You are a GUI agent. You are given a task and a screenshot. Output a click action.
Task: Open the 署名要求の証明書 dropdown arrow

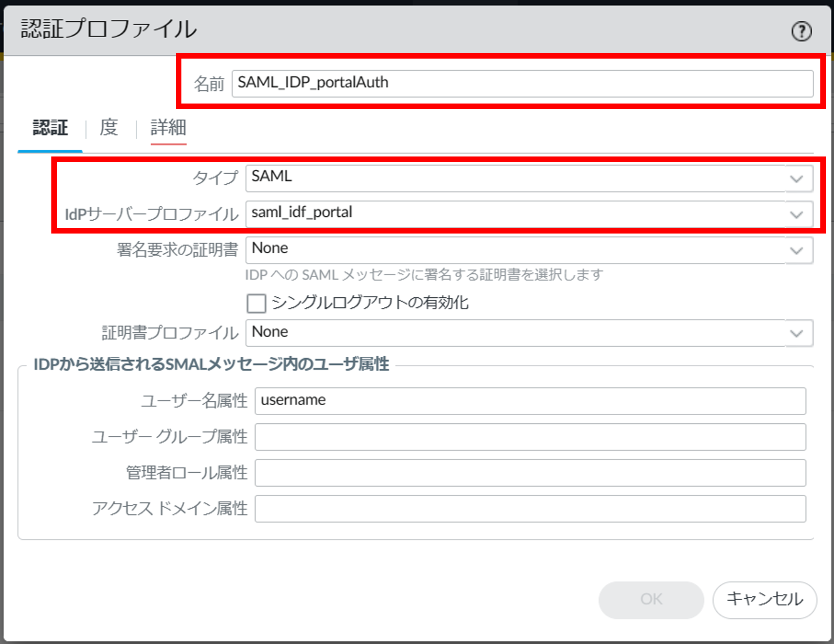click(796, 250)
